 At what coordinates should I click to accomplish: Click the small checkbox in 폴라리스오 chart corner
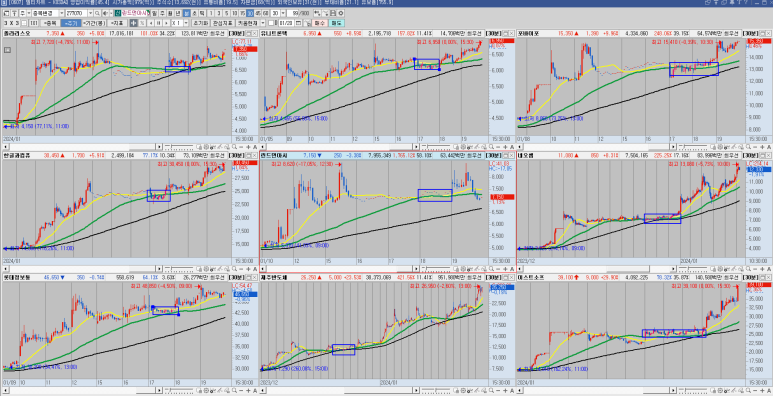click(x=7, y=50)
